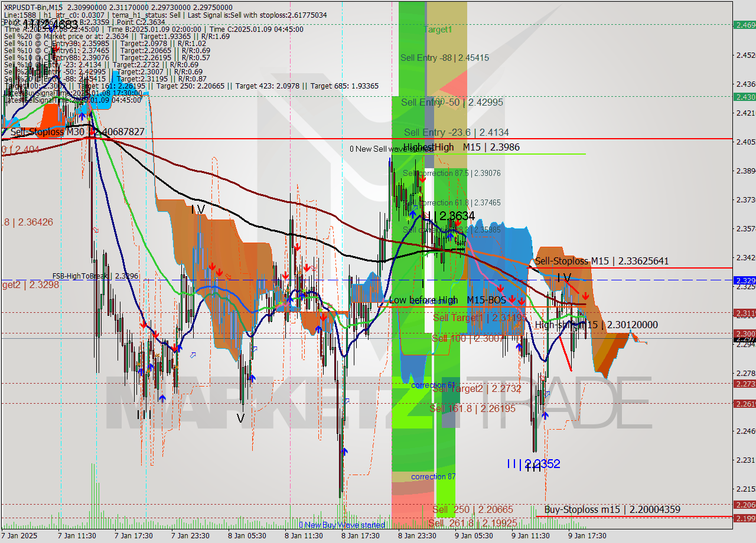
Task: Click the red 2.261 price axis tag
Action: (744, 404)
